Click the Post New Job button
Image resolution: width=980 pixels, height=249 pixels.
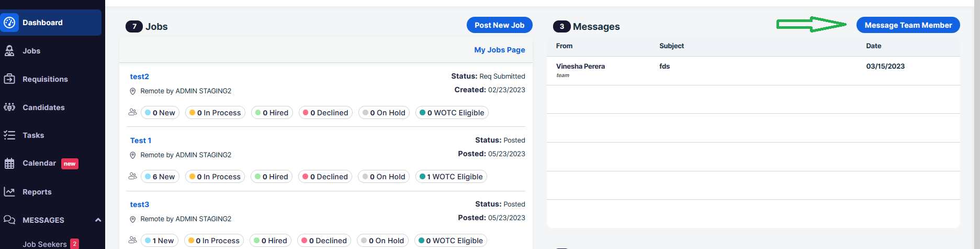point(499,25)
